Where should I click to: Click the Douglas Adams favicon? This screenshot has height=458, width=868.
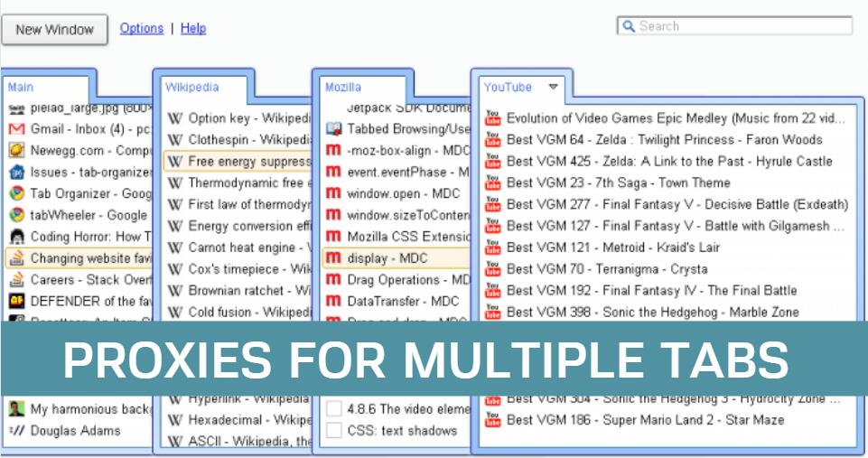17,430
